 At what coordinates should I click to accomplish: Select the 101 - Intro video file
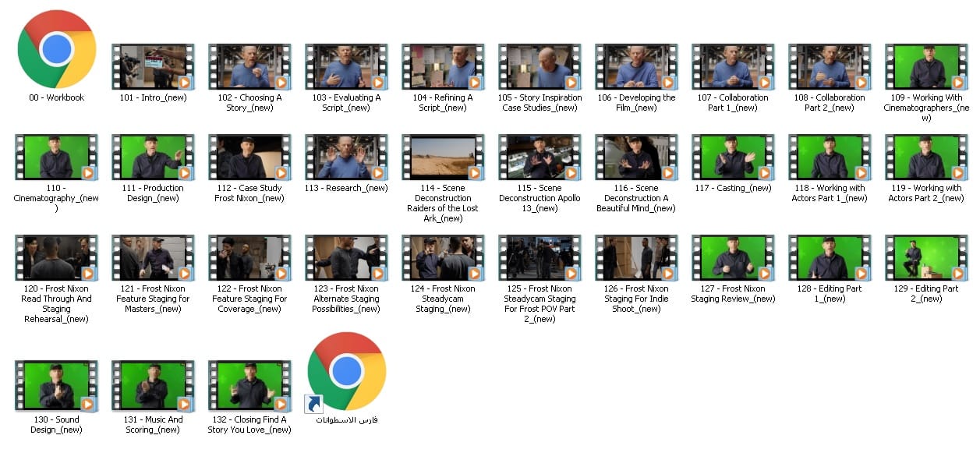153,66
